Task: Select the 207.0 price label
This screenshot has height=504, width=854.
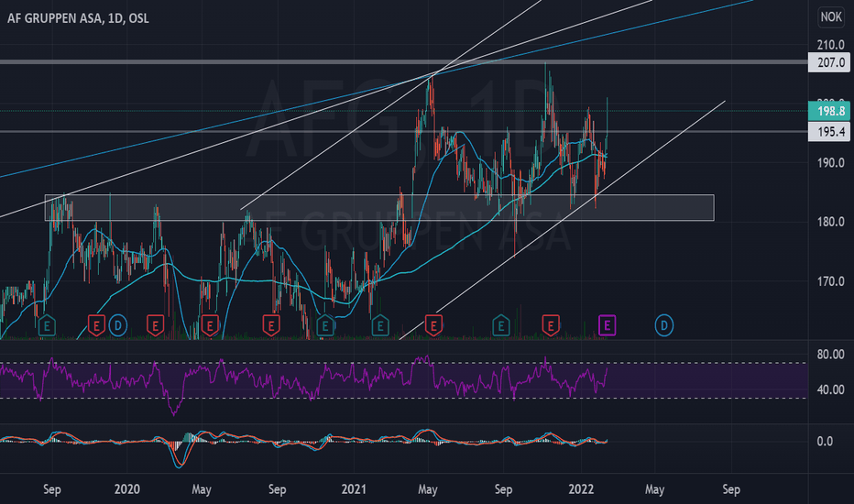Action: (x=829, y=62)
